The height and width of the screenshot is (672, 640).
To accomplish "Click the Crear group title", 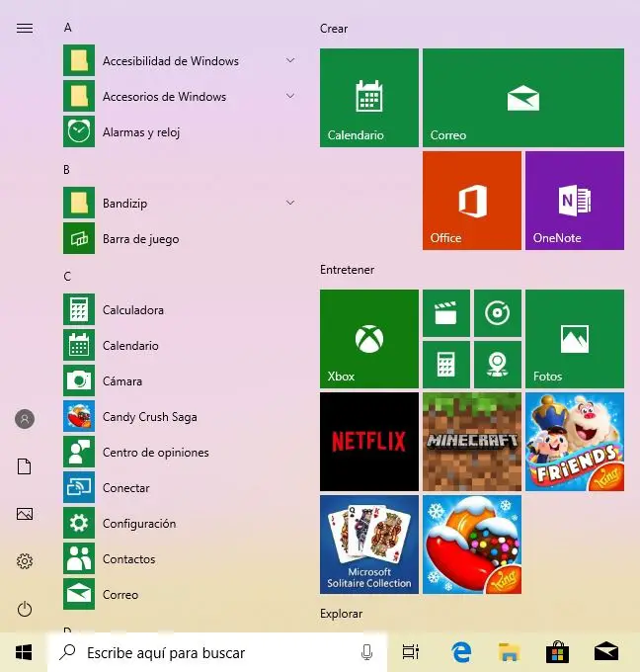I will [333, 29].
